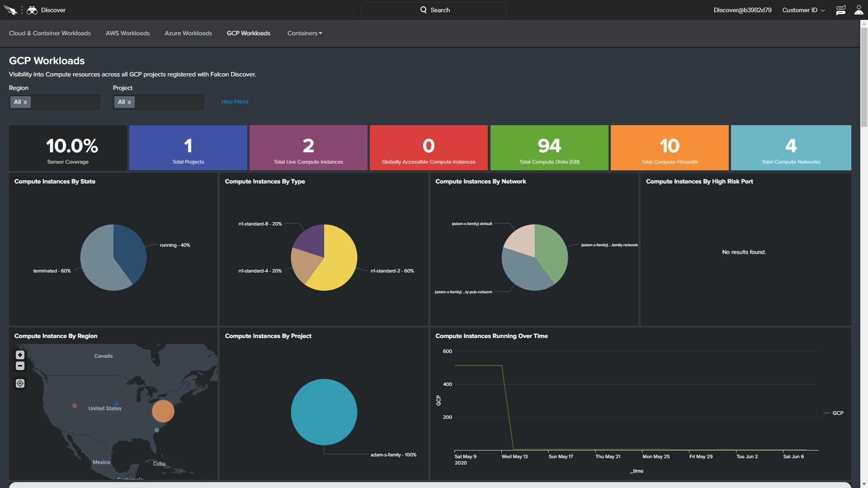The width and height of the screenshot is (868, 488).
Task: Open the Sensor Coverage 10.0% tile
Action: click(x=68, y=148)
